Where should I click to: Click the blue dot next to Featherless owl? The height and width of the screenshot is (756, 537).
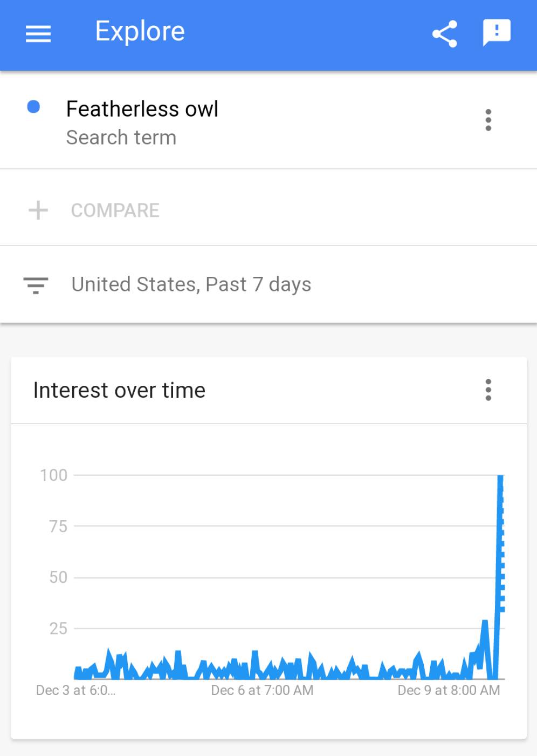(33, 107)
